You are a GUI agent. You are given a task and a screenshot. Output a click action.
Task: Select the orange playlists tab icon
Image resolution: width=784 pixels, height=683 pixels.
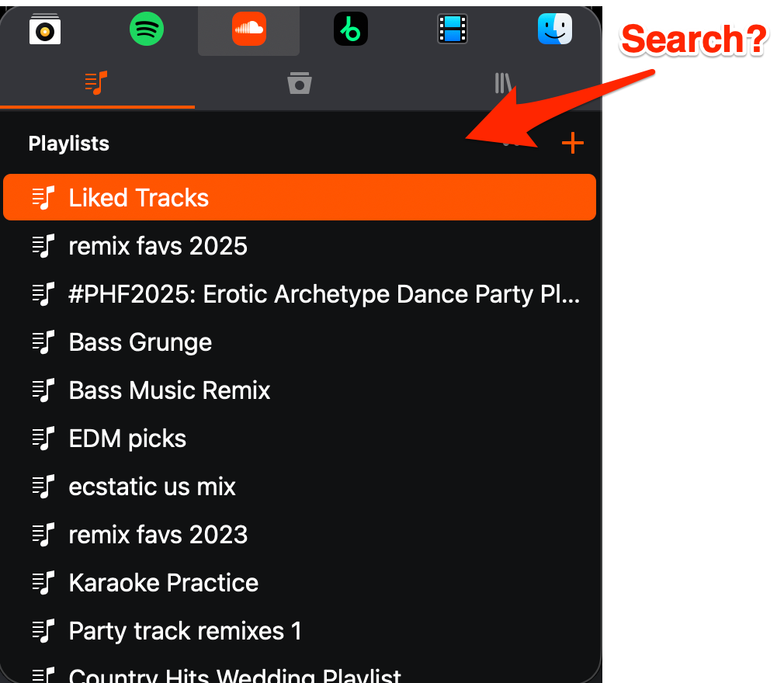[96, 82]
